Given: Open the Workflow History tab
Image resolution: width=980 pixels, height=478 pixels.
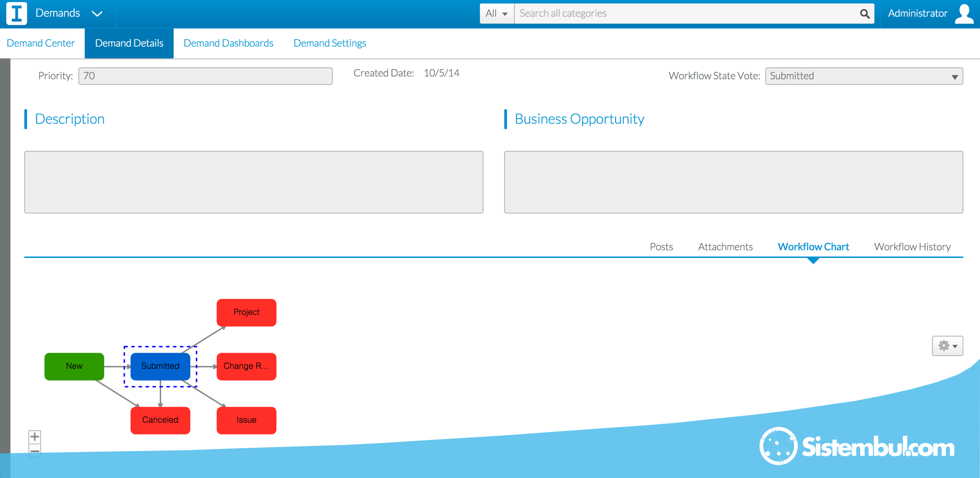Looking at the screenshot, I should [x=912, y=247].
